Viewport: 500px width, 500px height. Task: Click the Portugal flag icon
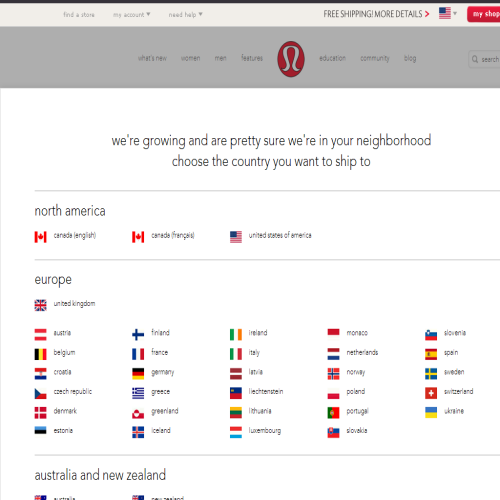point(333,413)
